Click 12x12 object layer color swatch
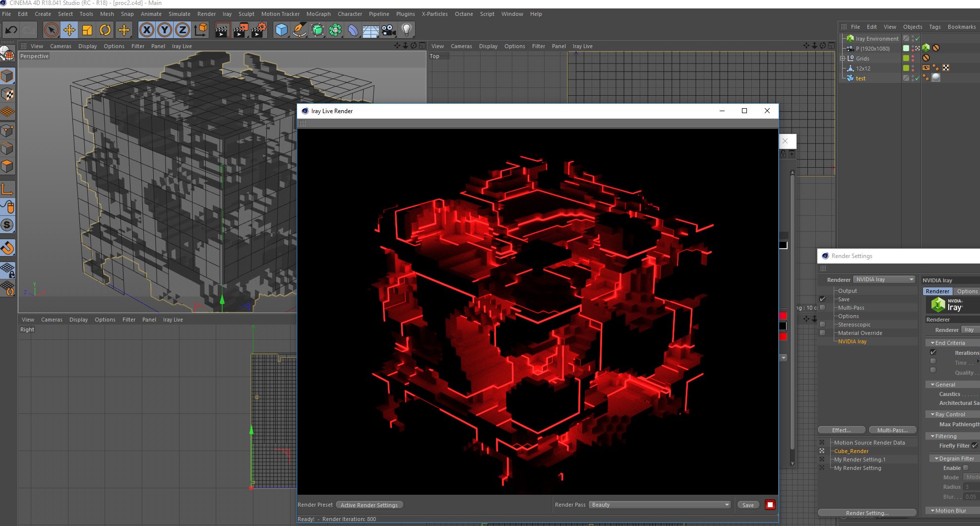The height and width of the screenshot is (526, 980). pos(906,68)
